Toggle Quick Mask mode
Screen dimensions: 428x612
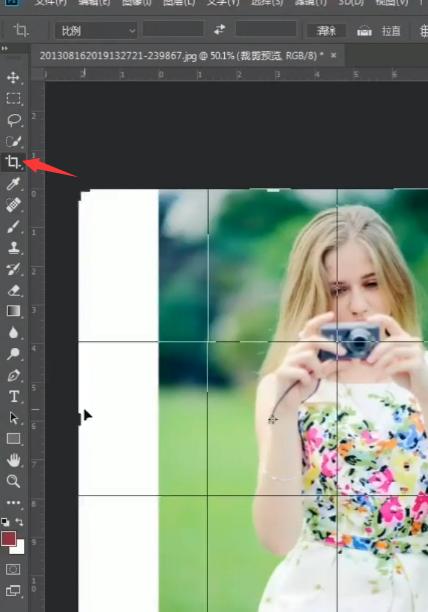[13, 569]
